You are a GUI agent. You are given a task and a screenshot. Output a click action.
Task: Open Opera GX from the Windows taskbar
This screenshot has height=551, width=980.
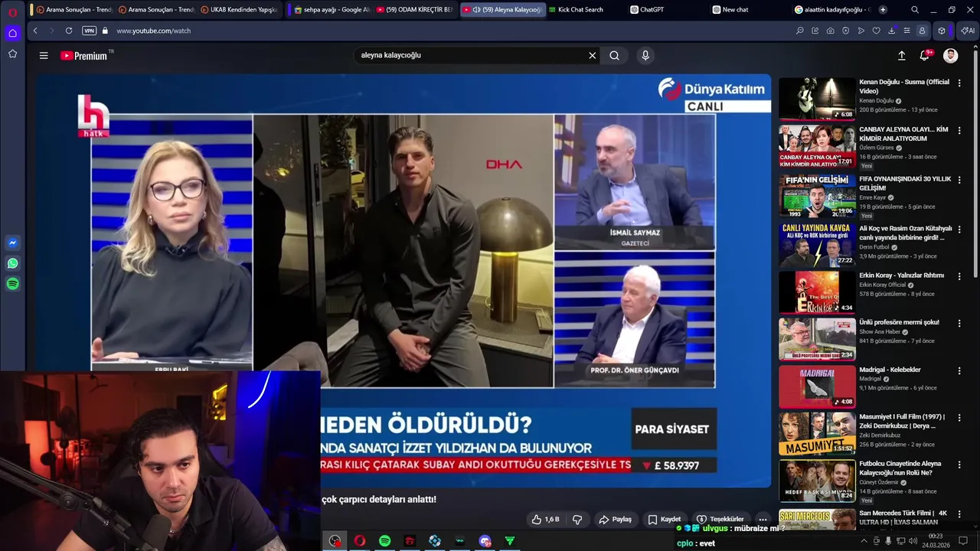click(360, 541)
